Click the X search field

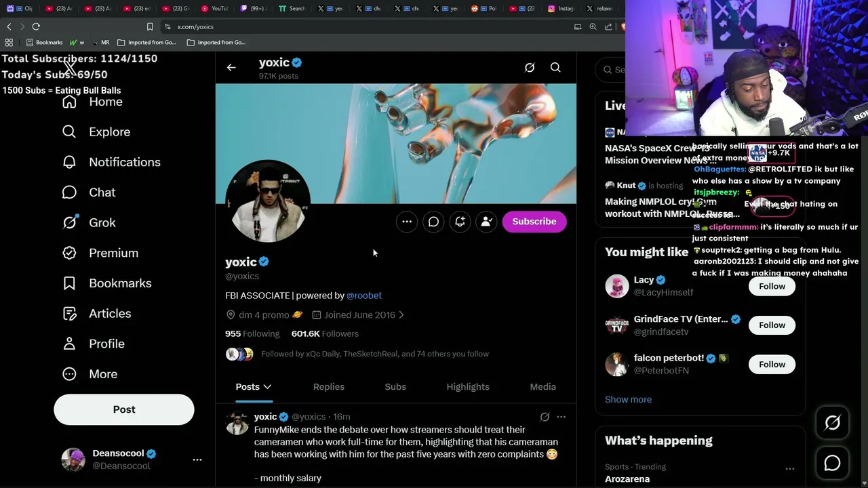coord(612,69)
